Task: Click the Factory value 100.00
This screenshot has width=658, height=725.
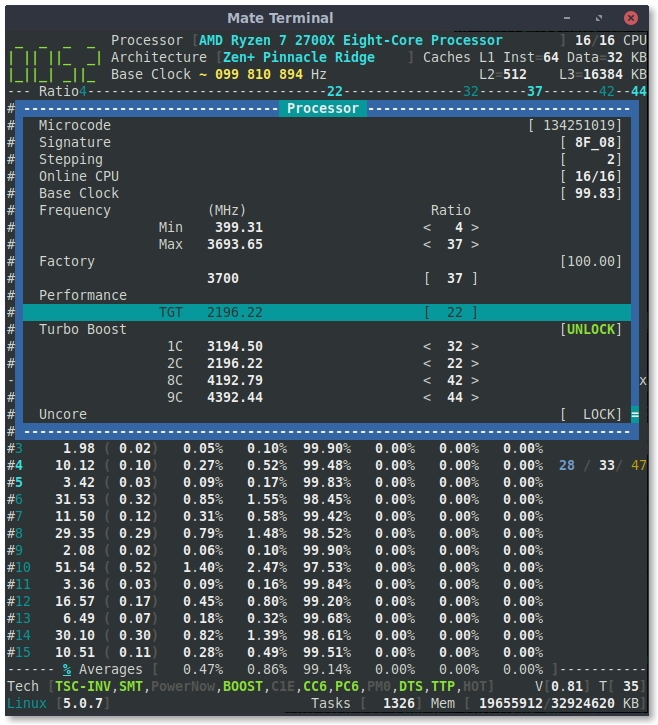Action: [590, 261]
